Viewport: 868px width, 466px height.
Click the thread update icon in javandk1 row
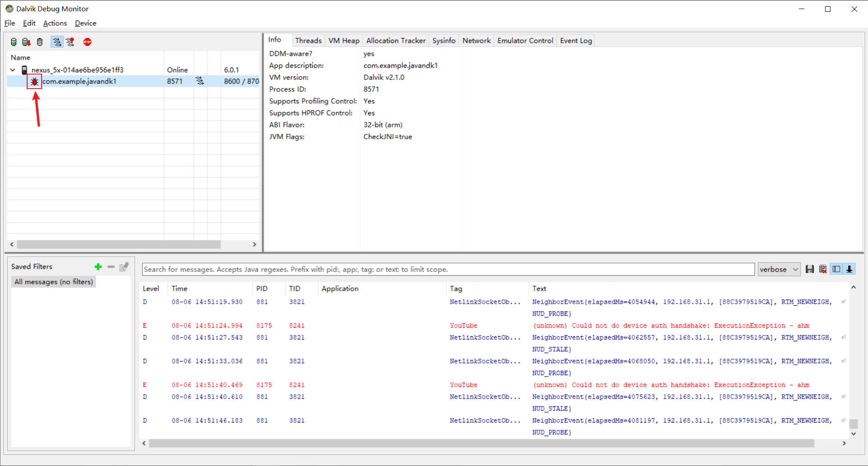(x=200, y=81)
